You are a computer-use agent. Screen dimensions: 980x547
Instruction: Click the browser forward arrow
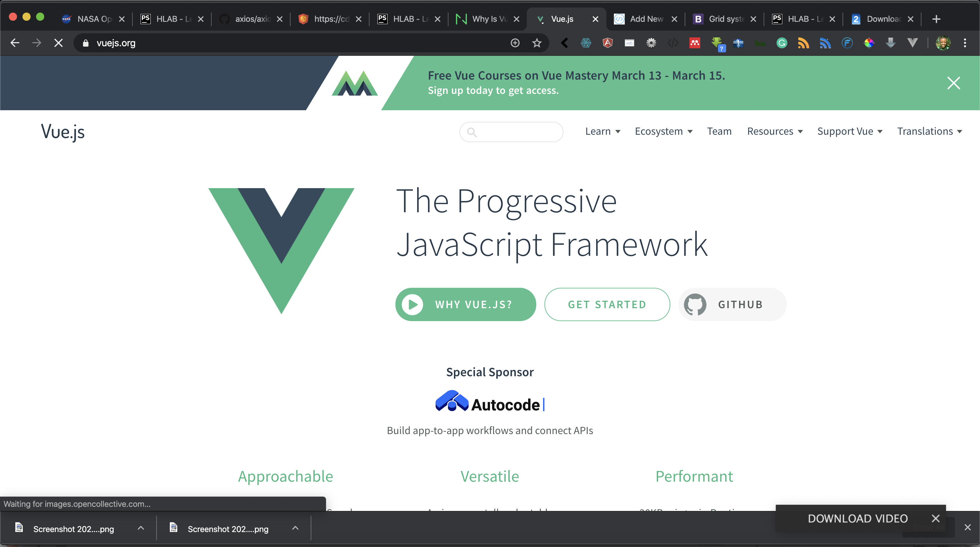pos(36,43)
